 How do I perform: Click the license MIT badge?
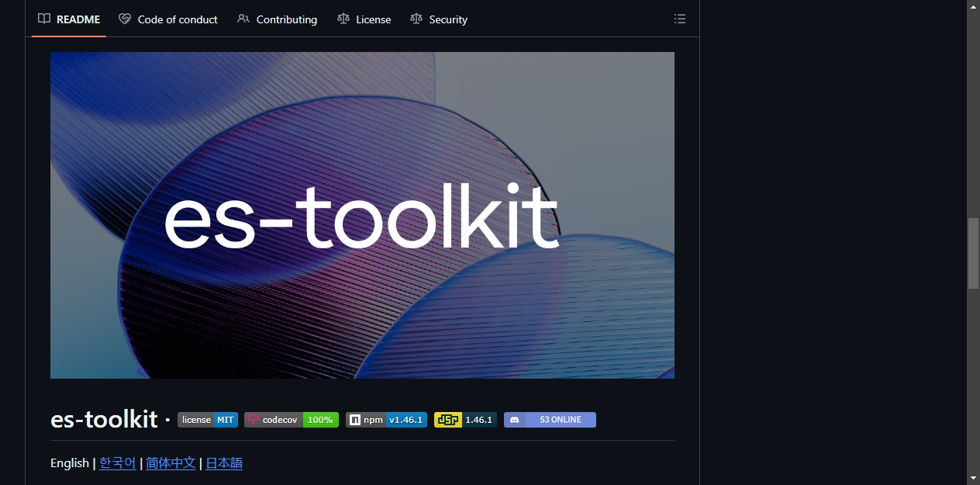208,420
